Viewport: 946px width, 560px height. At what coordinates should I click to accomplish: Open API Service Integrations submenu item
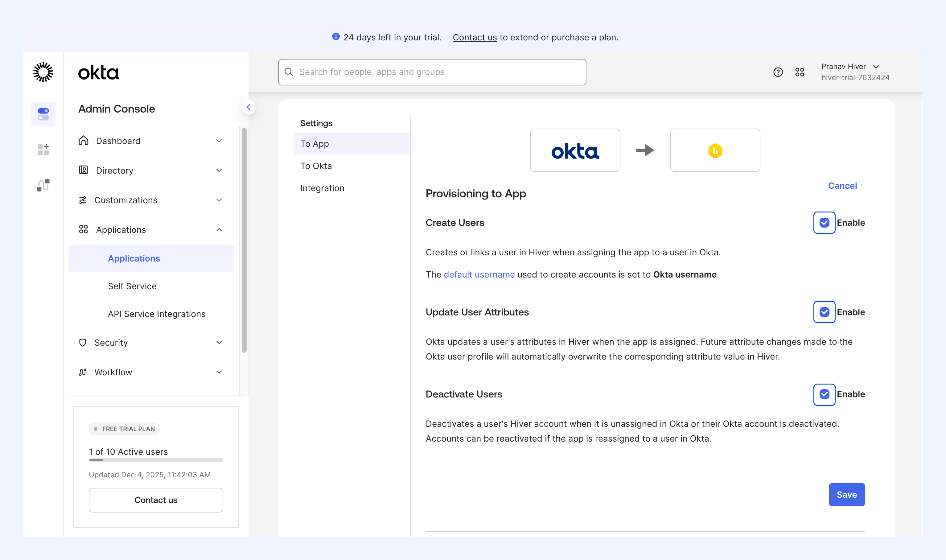(x=157, y=314)
